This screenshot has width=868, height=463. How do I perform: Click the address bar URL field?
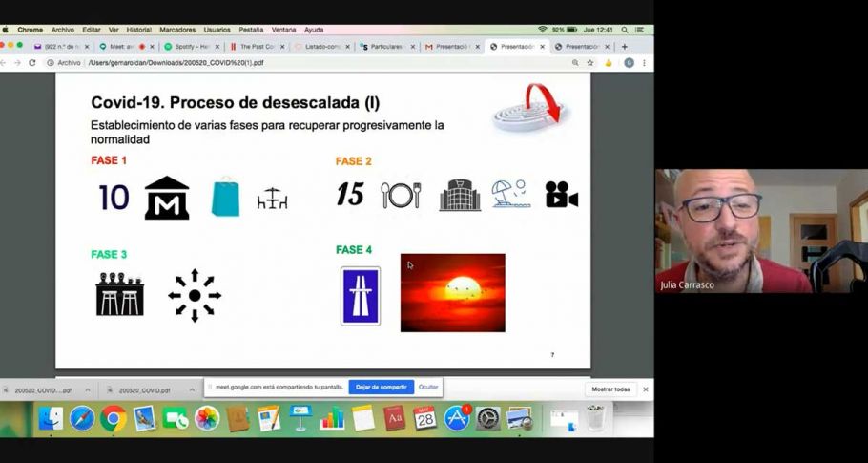[307, 63]
